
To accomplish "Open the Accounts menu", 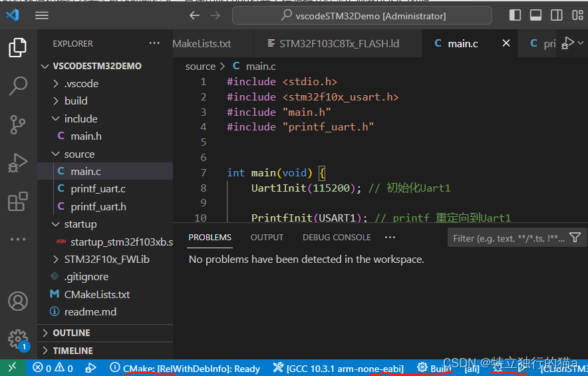I will [x=17, y=301].
